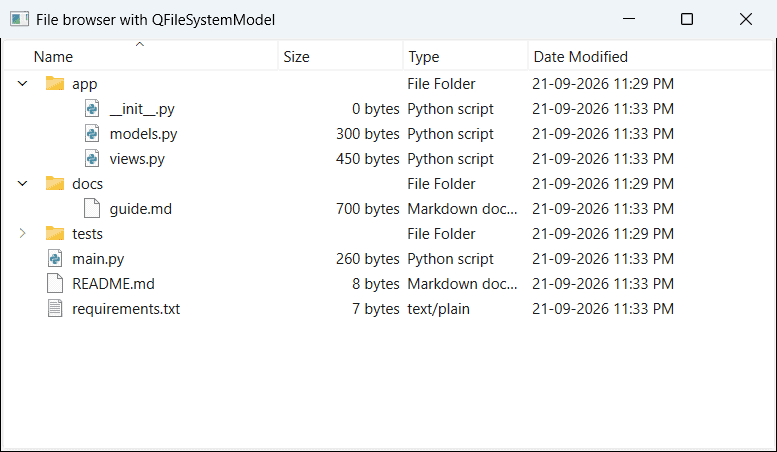Sort by the Date Modified column header
Screen dimensions: 777x452
tap(651, 56)
